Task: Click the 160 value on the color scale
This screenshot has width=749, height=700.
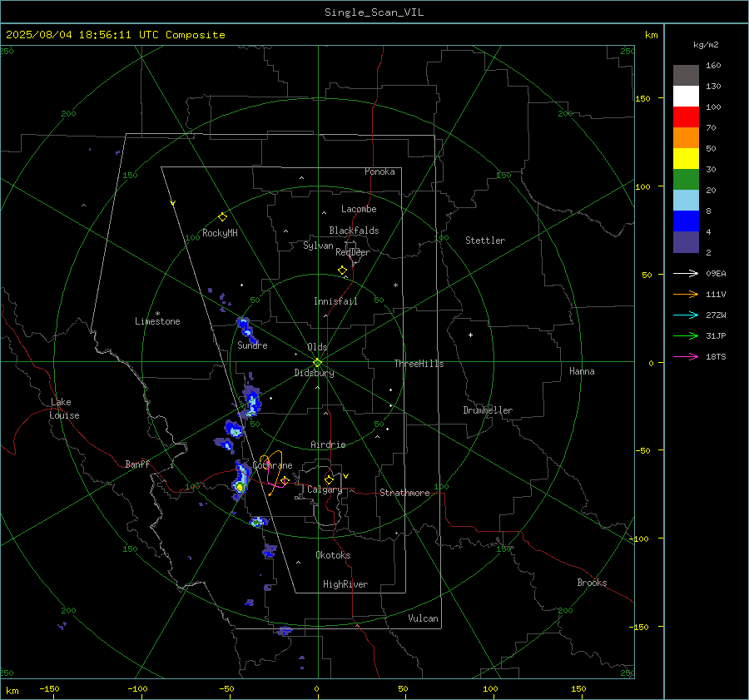Action: [x=713, y=66]
